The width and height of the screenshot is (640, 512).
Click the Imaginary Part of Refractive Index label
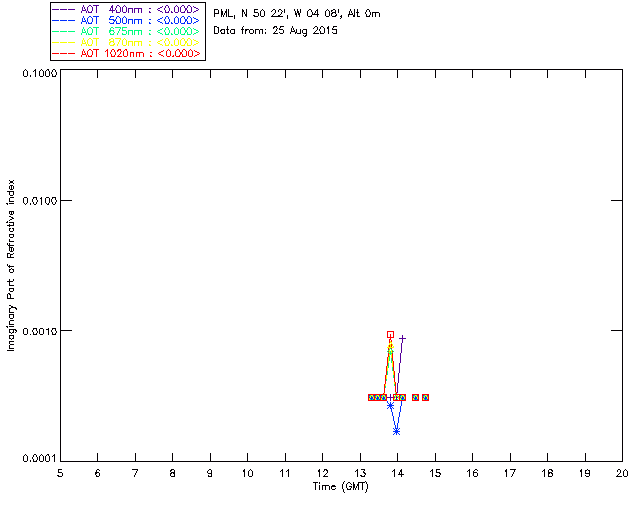click(x=11, y=265)
